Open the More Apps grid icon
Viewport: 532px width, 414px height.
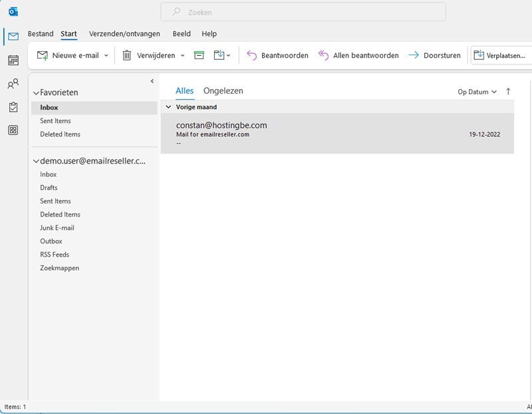tap(13, 130)
